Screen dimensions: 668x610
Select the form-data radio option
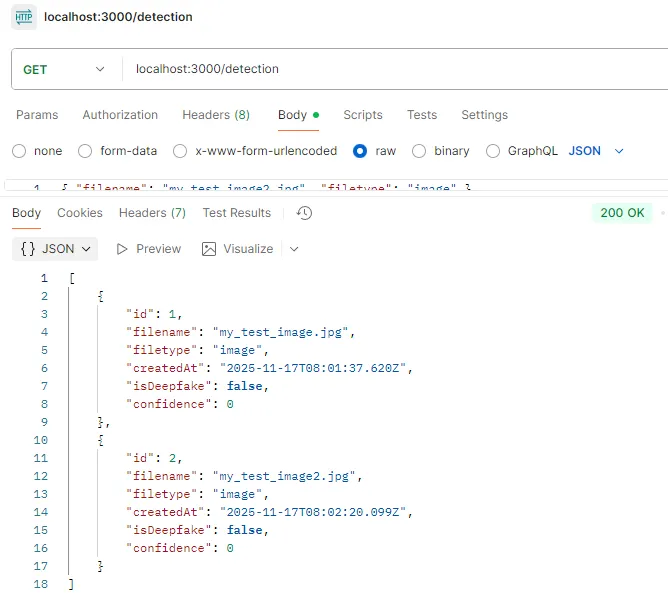click(x=86, y=151)
